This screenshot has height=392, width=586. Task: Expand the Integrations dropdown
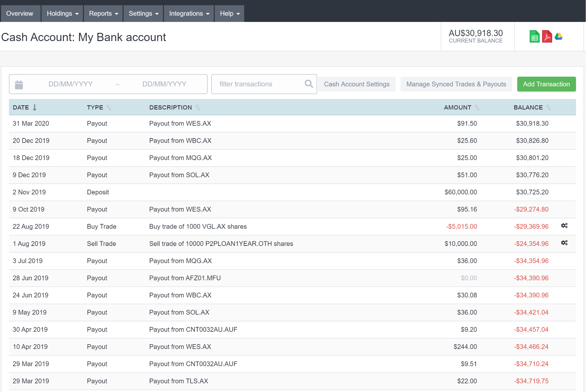(x=189, y=14)
